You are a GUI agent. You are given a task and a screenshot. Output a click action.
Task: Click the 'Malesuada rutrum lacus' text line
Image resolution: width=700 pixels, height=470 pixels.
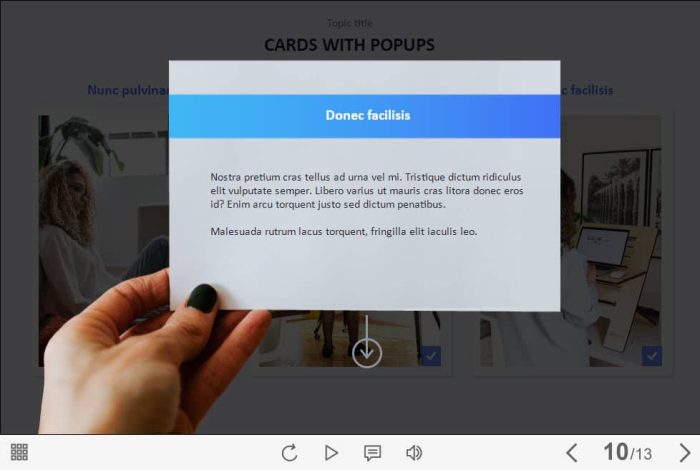[x=344, y=231]
